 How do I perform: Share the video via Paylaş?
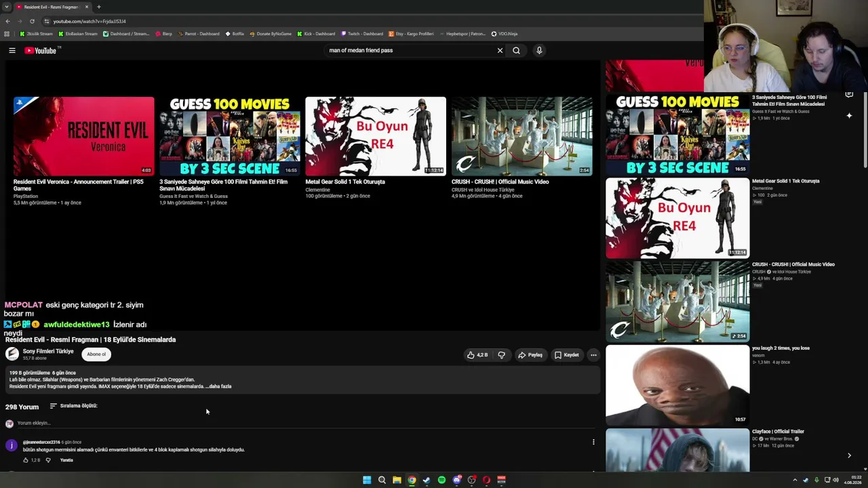[530, 354]
